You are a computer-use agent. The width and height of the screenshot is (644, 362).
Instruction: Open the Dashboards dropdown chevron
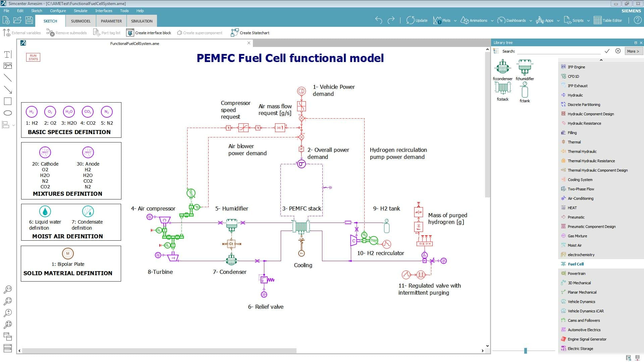(531, 21)
